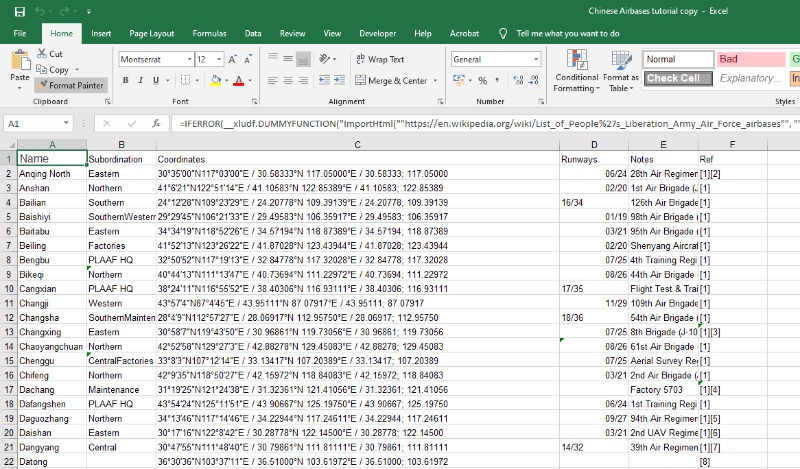800x469 pixels.
Task: Switch to the Insert tab
Action: [x=101, y=33]
